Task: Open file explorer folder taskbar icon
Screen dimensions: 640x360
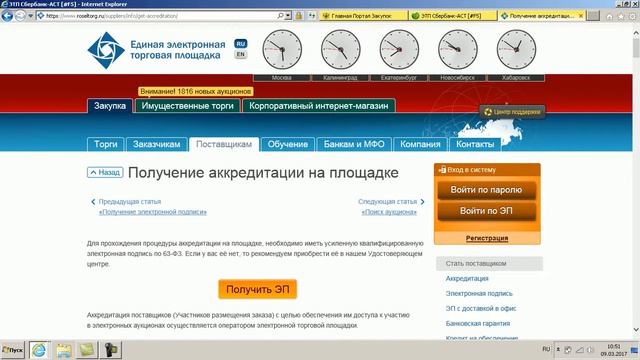Action: pos(64,350)
